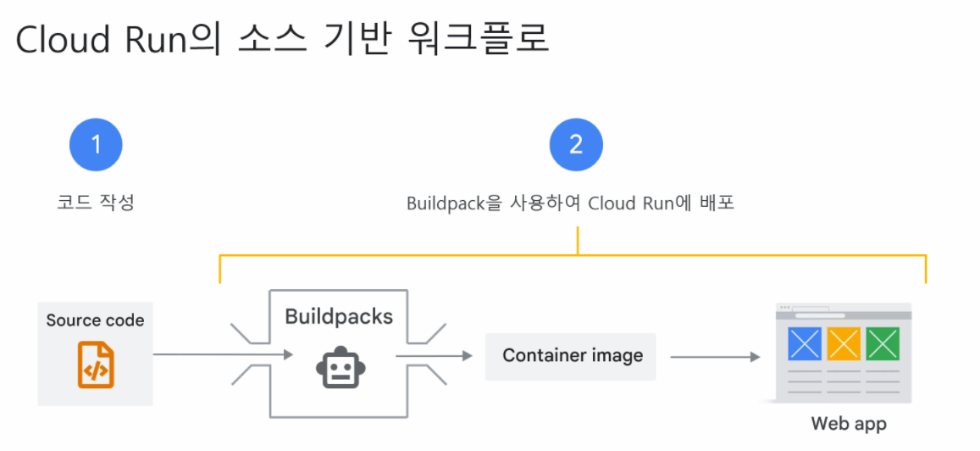
Task: Click the 코드 작성 step caption
Action: click(x=96, y=203)
